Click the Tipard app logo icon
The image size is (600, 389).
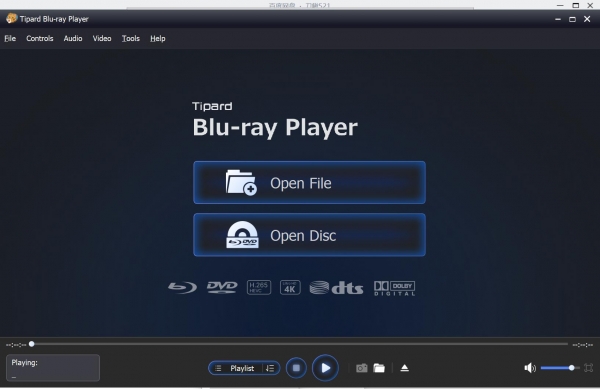coord(11,18)
